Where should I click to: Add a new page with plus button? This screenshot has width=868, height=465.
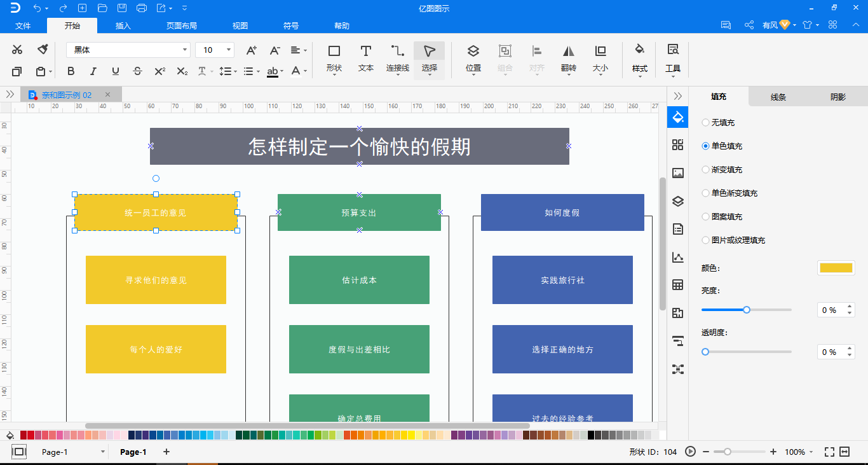coord(166,452)
